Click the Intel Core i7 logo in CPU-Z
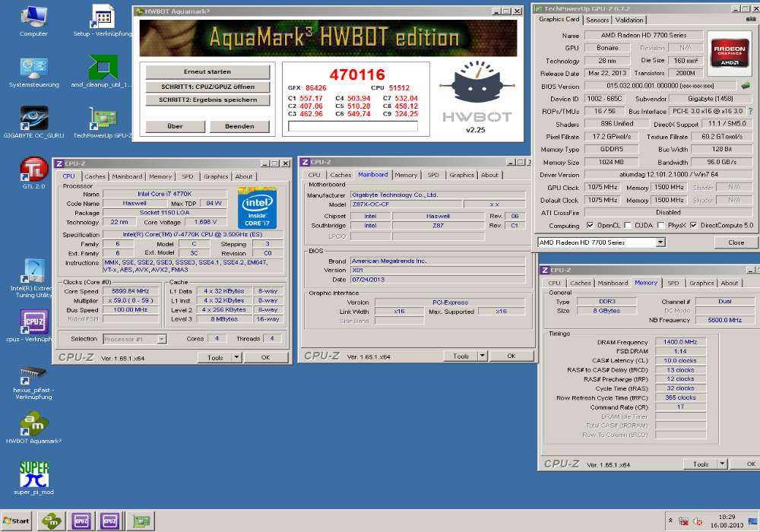 (258, 208)
